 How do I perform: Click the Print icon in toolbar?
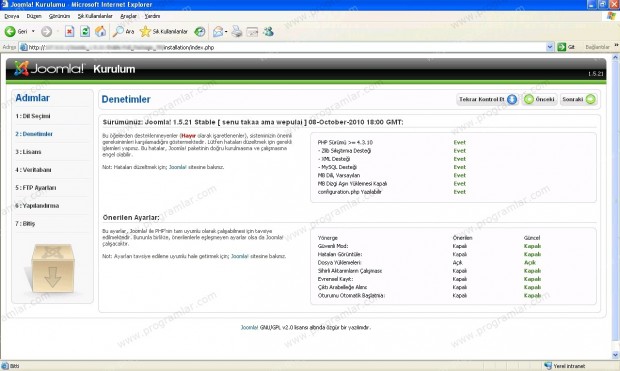237,31
